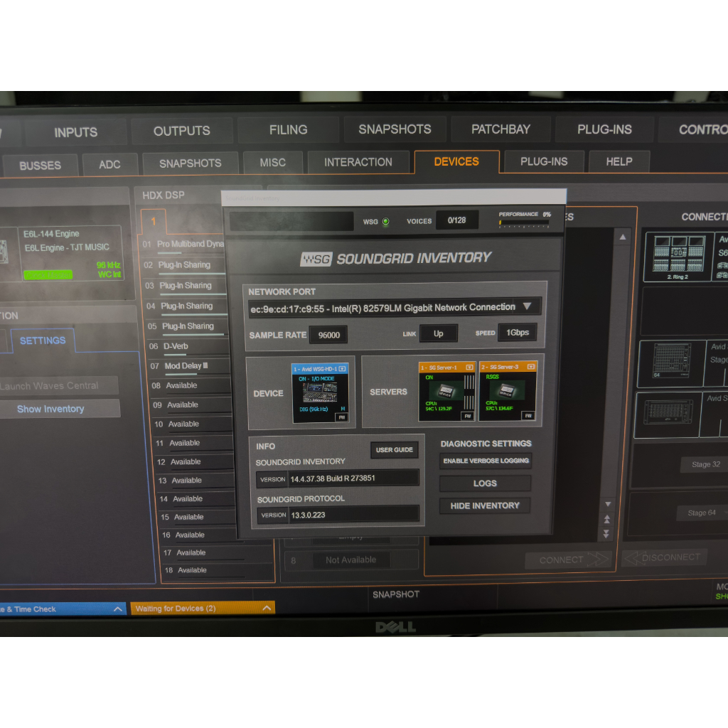Click the Speed 1Gbps field

(x=518, y=333)
